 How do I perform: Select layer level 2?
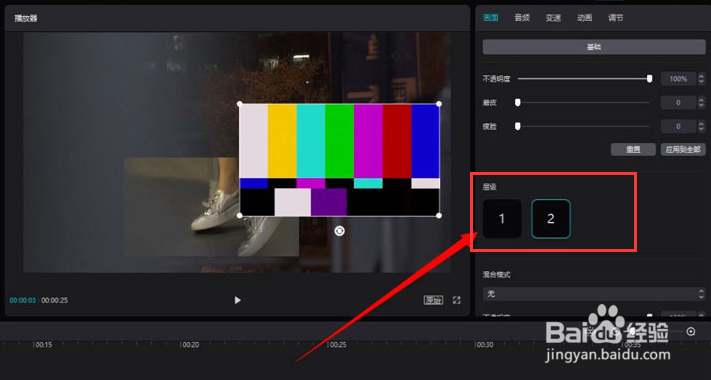(x=551, y=219)
